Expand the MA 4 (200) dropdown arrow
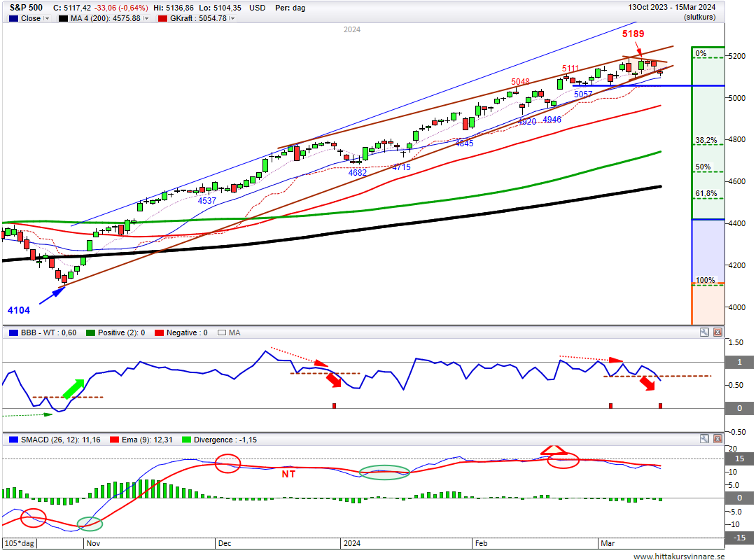Screen dimensions: 756x560 146,18
